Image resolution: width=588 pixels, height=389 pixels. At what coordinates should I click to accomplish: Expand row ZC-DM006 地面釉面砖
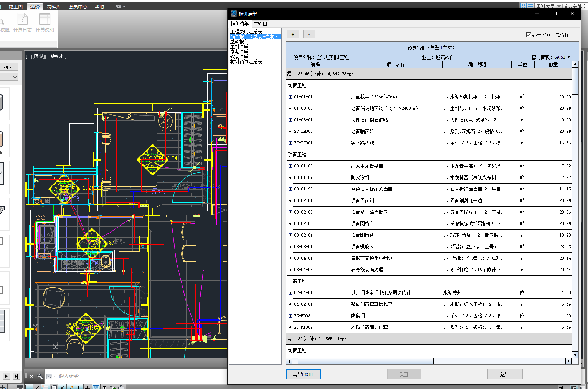(290, 131)
